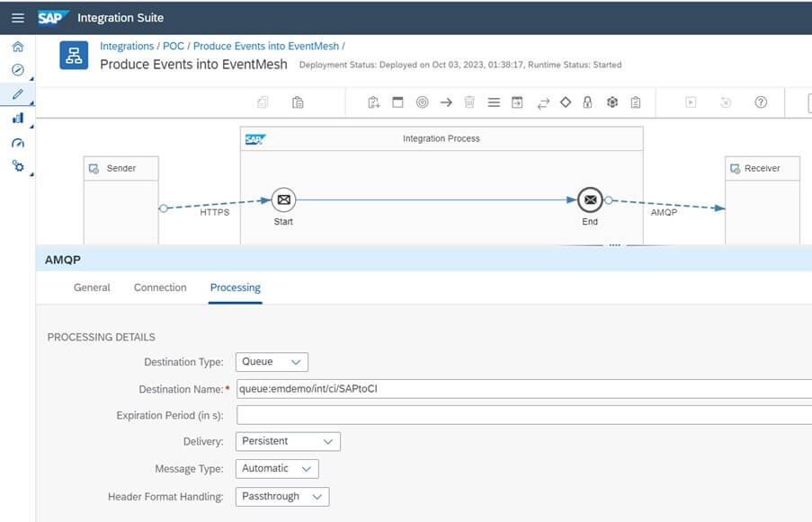
Task: Open the Events target palette icon
Action: point(422,102)
